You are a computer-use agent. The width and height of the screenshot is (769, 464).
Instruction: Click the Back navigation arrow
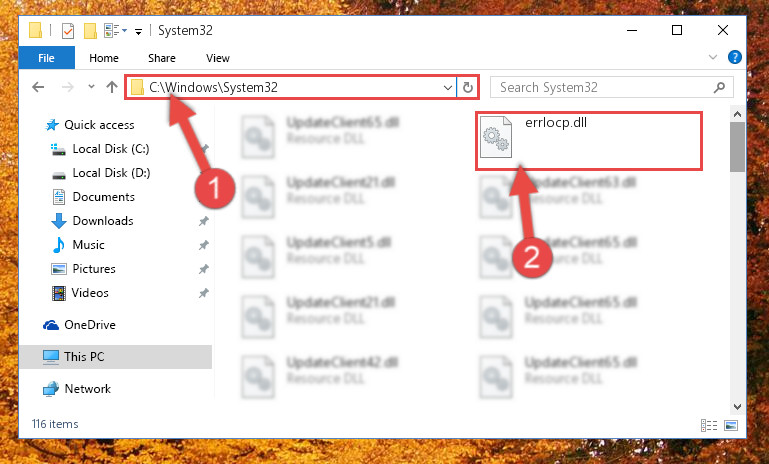pos(38,87)
